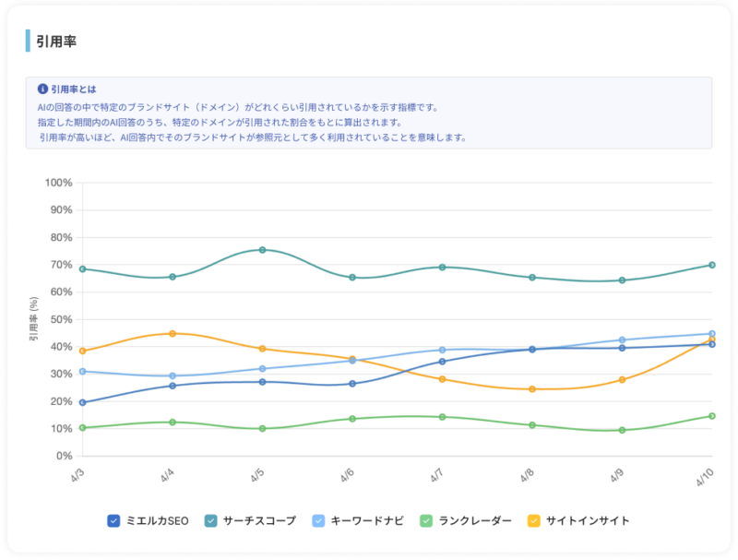Click the ランクレーダー point on 4/10
Image resolution: width=738 pixels, height=560 pixels.
[712, 416]
